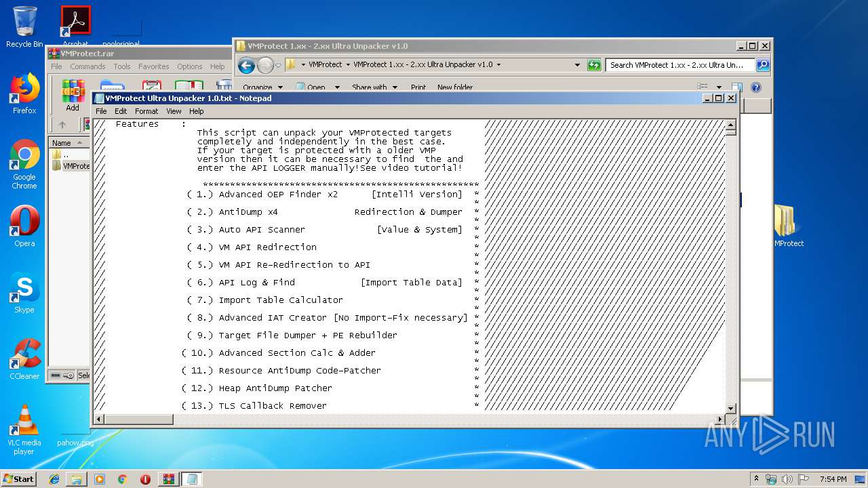Click the volume icon in system tray
This screenshot has height=488, width=868.
tap(787, 479)
